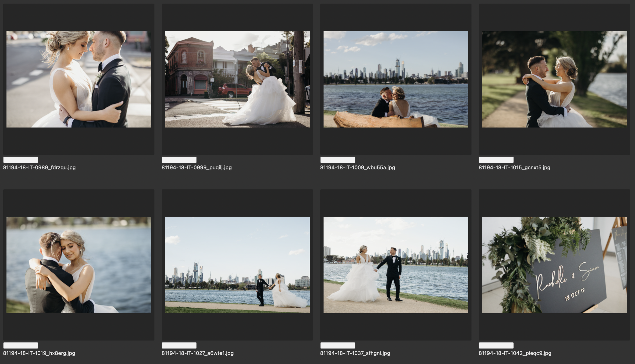
Task: Check the box under 81194-18-IT-1027_a6wte1.jpg
Action: click(x=179, y=345)
